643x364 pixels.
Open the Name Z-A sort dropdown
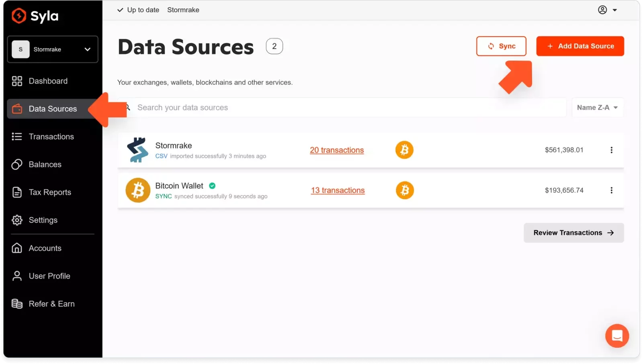(x=597, y=108)
